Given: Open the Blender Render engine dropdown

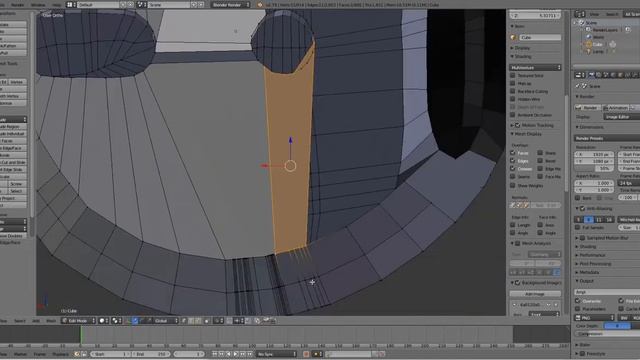Looking at the screenshot, I should pyautogui.click(x=231, y=4).
